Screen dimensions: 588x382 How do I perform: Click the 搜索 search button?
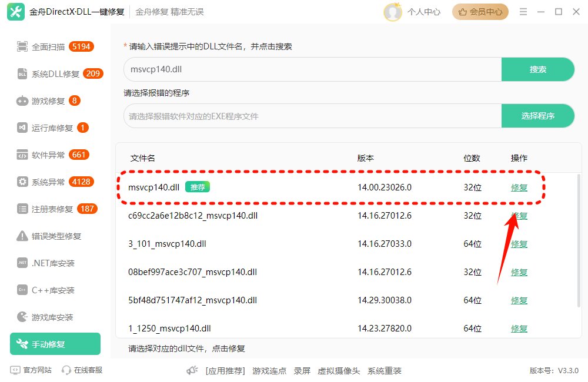pos(538,69)
